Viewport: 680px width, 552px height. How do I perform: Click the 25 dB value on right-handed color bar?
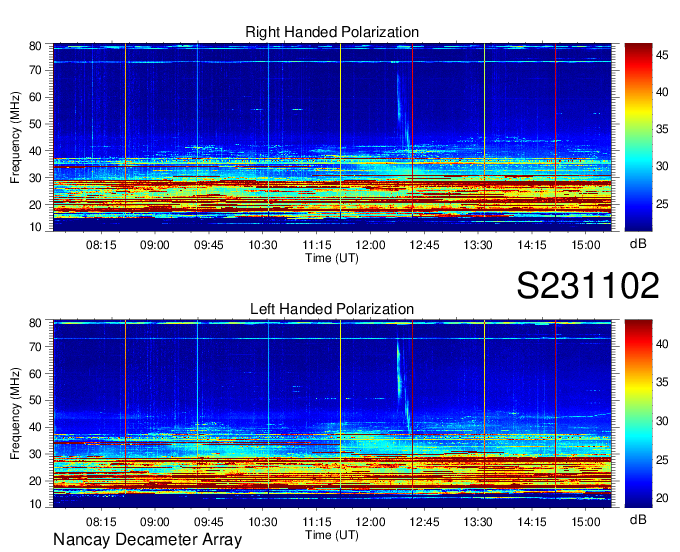662,204
